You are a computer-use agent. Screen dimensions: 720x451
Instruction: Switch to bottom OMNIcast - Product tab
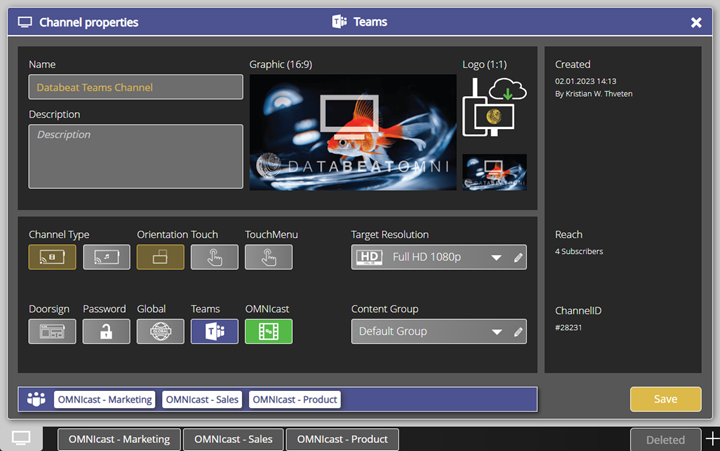[x=342, y=440]
